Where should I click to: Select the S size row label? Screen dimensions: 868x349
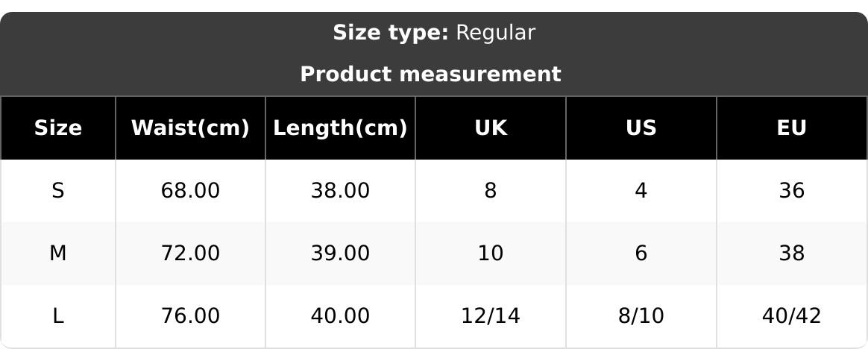pos(58,191)
